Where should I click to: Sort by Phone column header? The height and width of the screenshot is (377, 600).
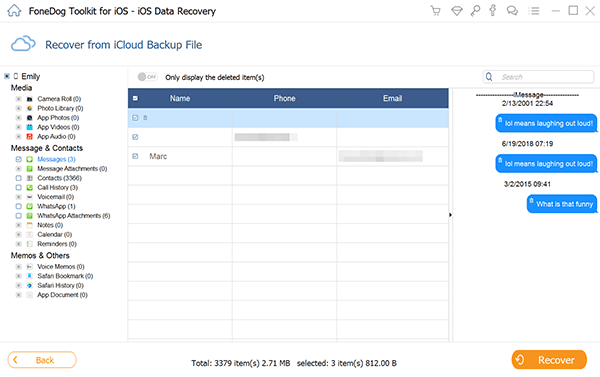pyautogui.click(x=284, y=98)
